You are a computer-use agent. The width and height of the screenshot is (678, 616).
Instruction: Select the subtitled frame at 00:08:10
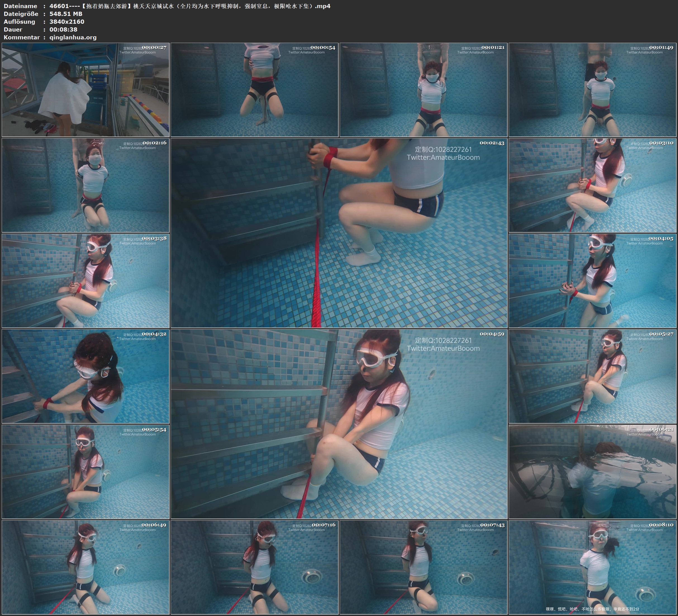tap(593, 567)
